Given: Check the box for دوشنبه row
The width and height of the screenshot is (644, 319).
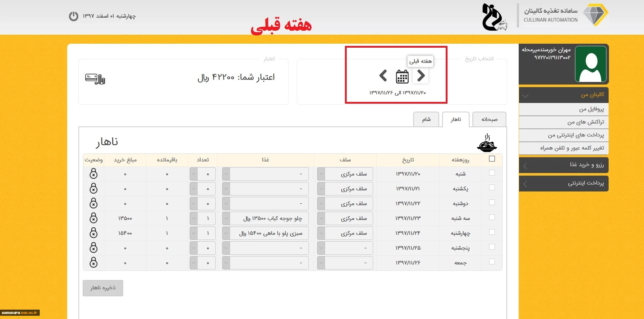Looking at the screenshot, I should (492, 203).
